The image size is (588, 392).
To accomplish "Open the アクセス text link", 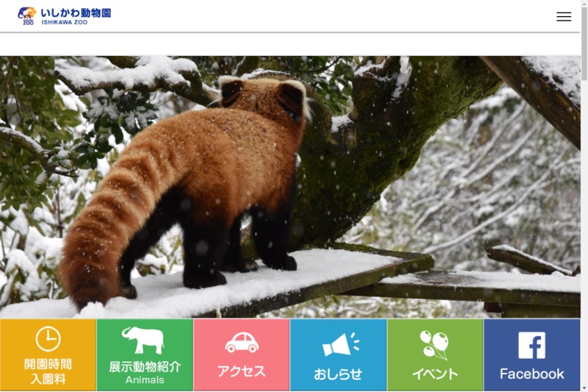I will (x=241, y=371).
